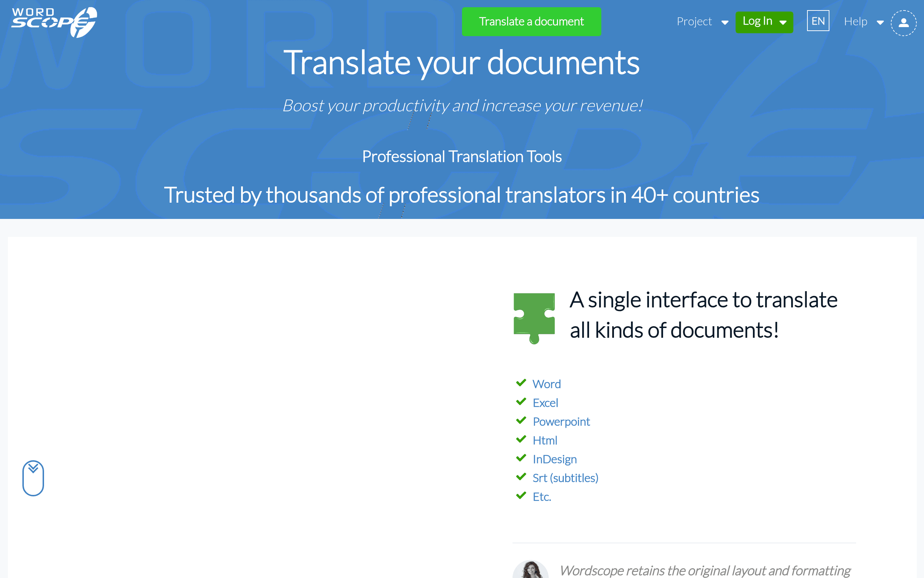Open the Word format link
The height and width of the screenshot is (578, 924).
click(x=546, y=384)
